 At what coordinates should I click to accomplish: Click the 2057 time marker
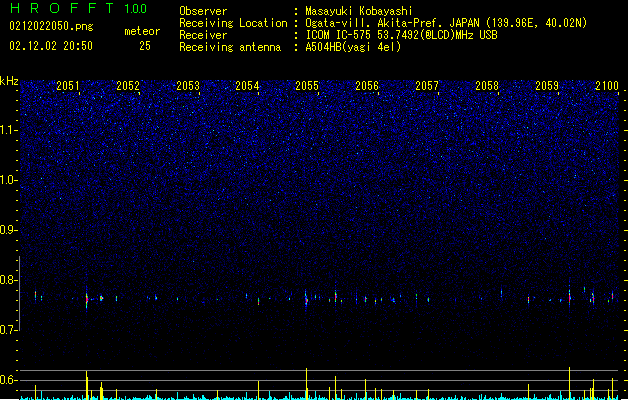(x=427, y=85)
